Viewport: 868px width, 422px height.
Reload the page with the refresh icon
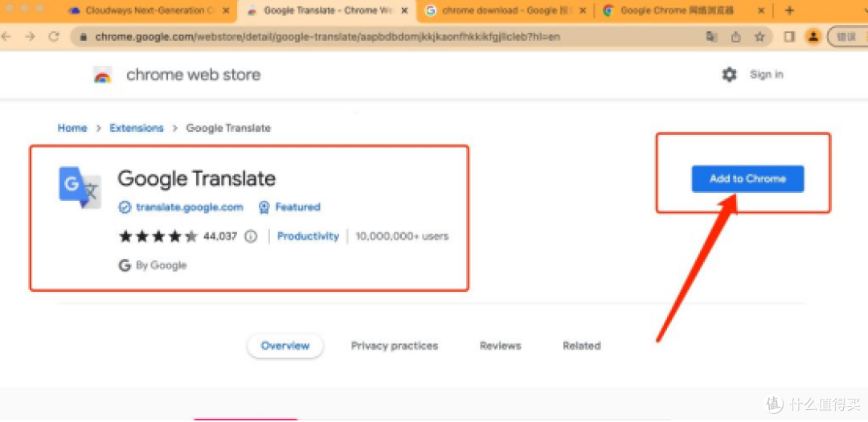pyautogui.click(x=54, y=36)
